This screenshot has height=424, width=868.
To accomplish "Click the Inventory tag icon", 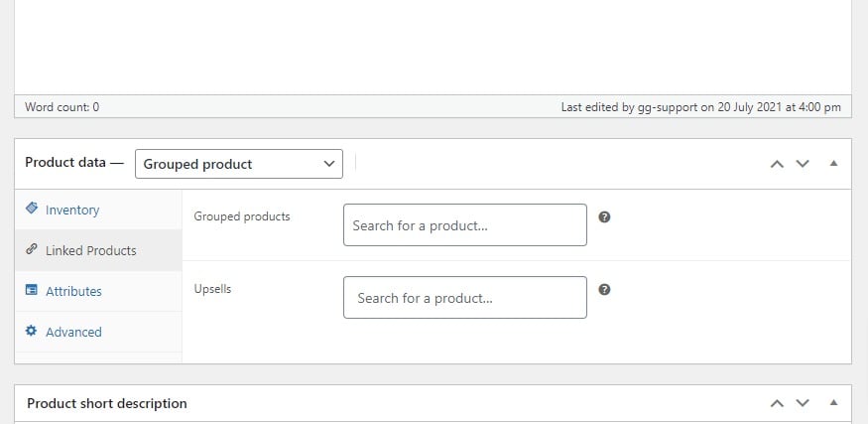I will [32, 208].
